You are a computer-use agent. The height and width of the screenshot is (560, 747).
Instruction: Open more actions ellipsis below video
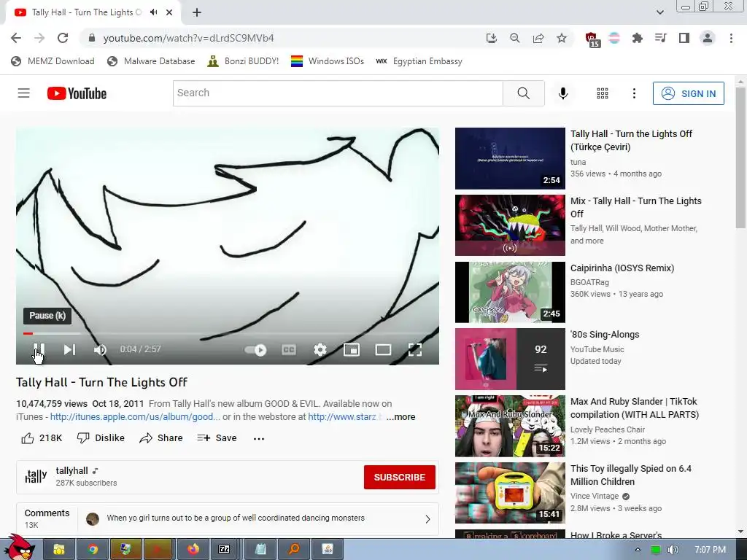[x=259, y=438]
